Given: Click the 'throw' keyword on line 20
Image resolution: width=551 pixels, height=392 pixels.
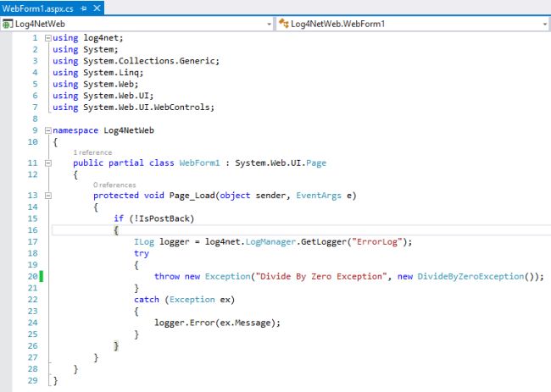Looking at the screenshot, I should coord(167,277).
